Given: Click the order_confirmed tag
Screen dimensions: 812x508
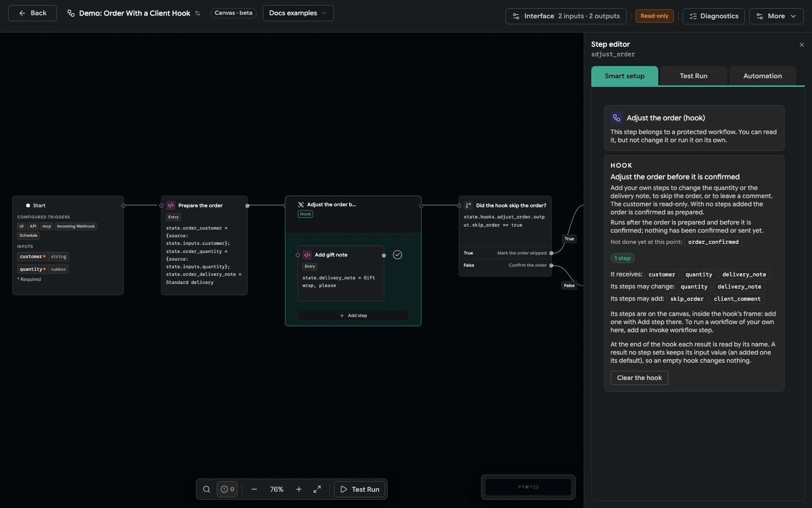Looking at the screenshot, I should pos(713,242).
